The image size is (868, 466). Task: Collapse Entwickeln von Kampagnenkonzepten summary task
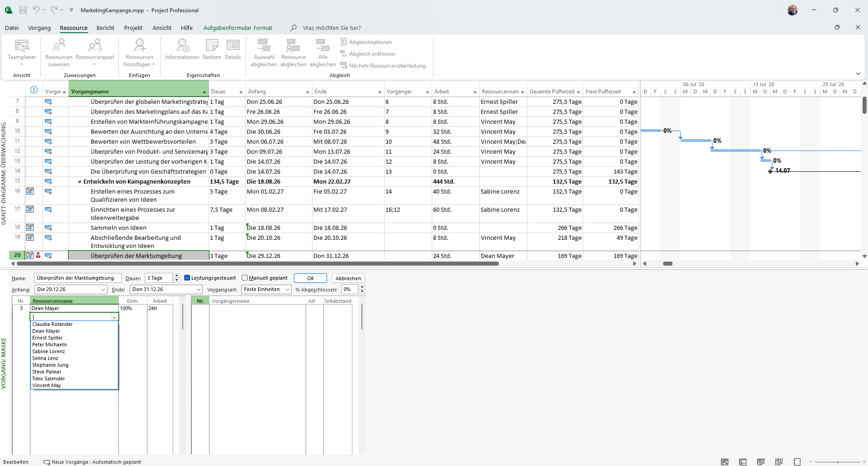[x=79, y=182]
